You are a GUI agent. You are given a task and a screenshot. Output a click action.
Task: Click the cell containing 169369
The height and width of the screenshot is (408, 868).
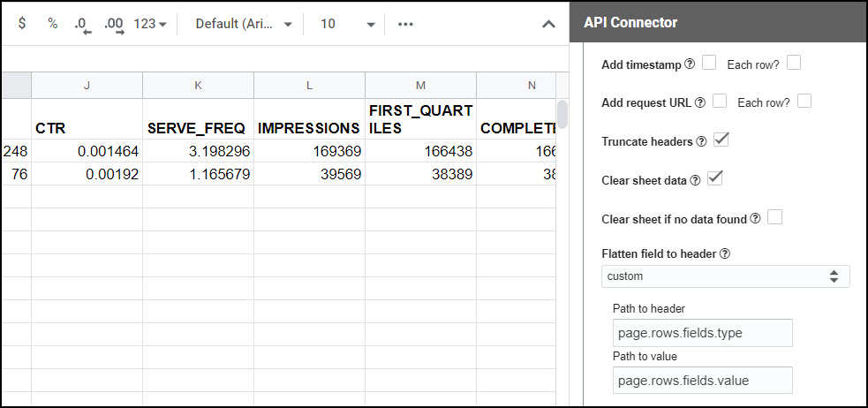click(309, 151)
